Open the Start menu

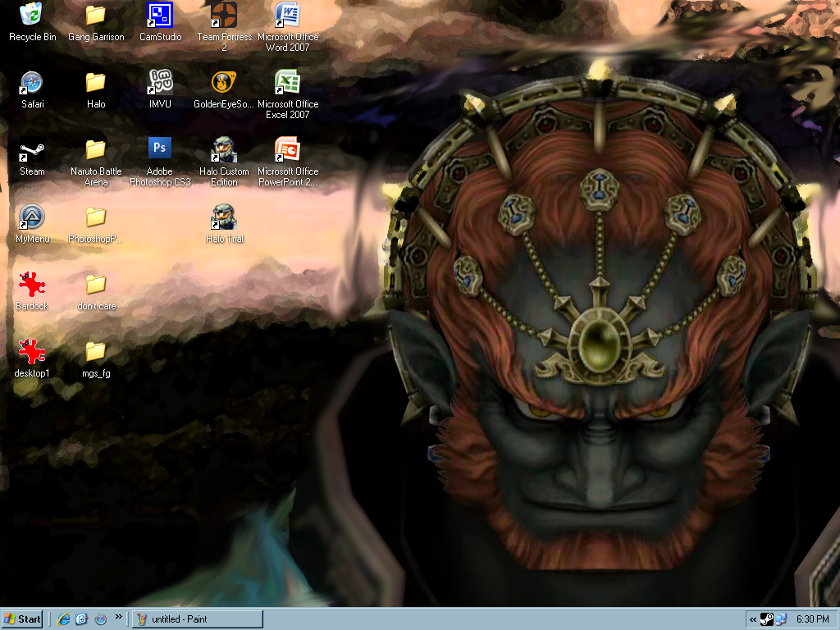(22, 619)
